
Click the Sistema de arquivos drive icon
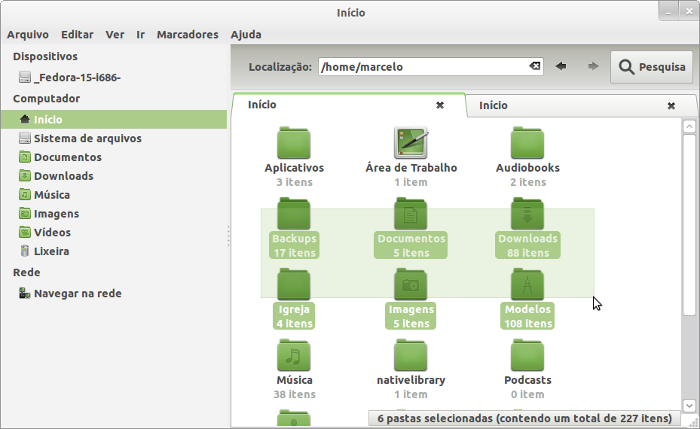[x=25, y=138]
